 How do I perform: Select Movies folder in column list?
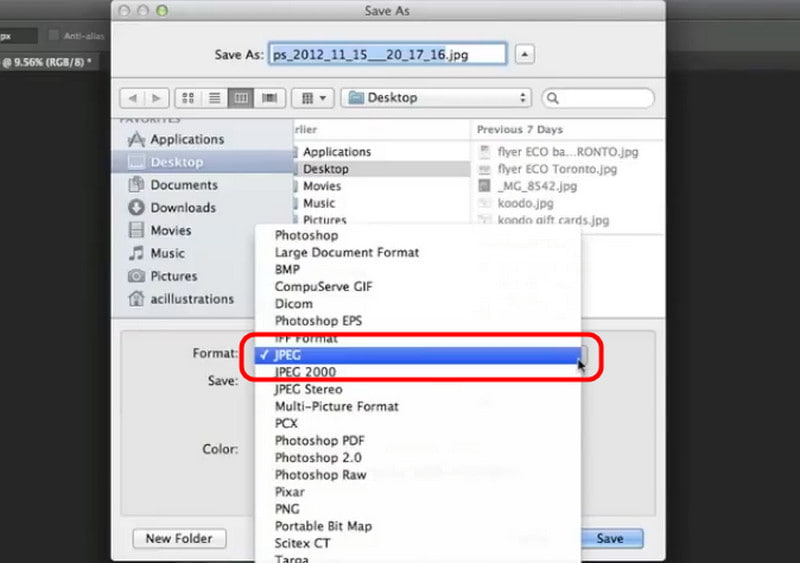(382, 186)
